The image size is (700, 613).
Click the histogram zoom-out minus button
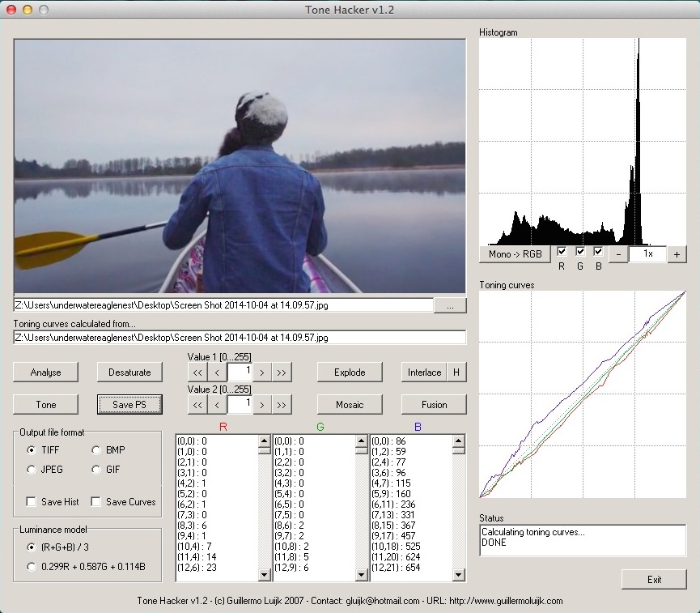tap(617, 254)
